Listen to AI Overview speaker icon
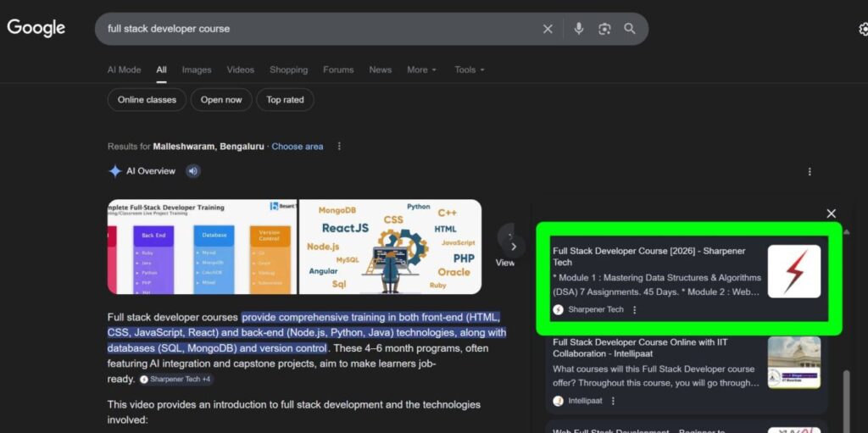The height and width of the screenshot is (433, 868). coord(192,171)
